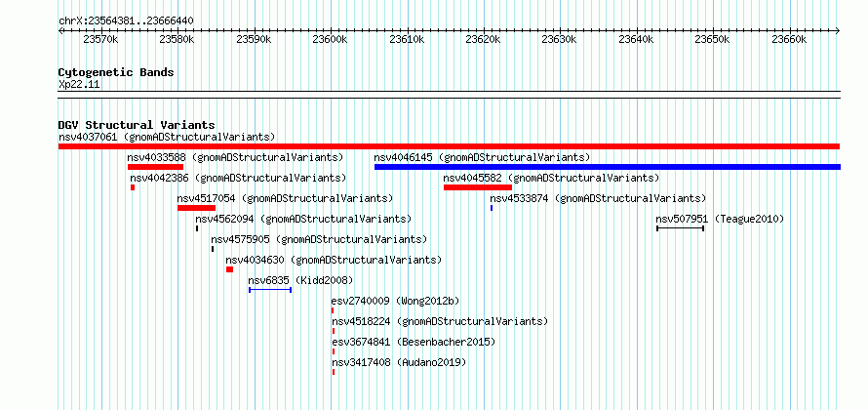Click the 23570k ruler position
The height and width of the screenshot is (410, 868).
pos(100,39)
